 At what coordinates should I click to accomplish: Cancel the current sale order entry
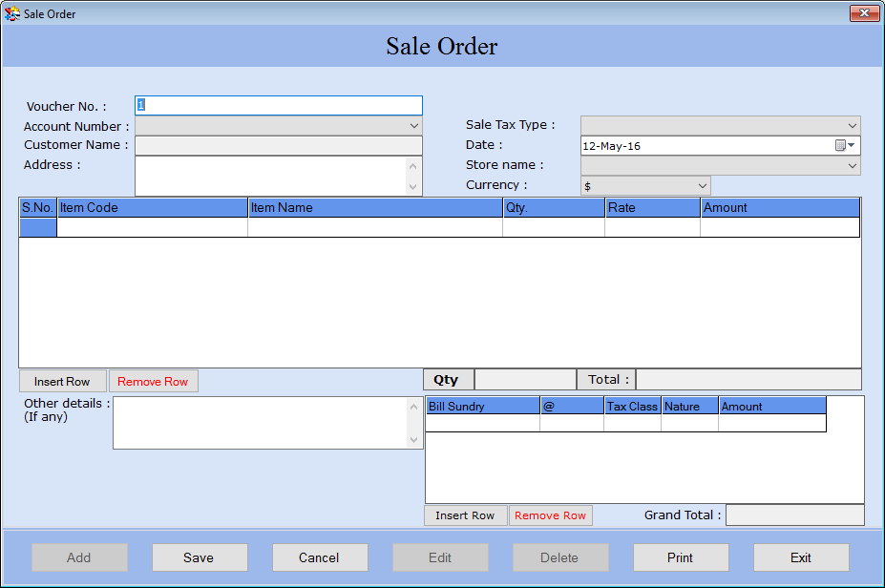pyautogui.click(x=320, y=557)
